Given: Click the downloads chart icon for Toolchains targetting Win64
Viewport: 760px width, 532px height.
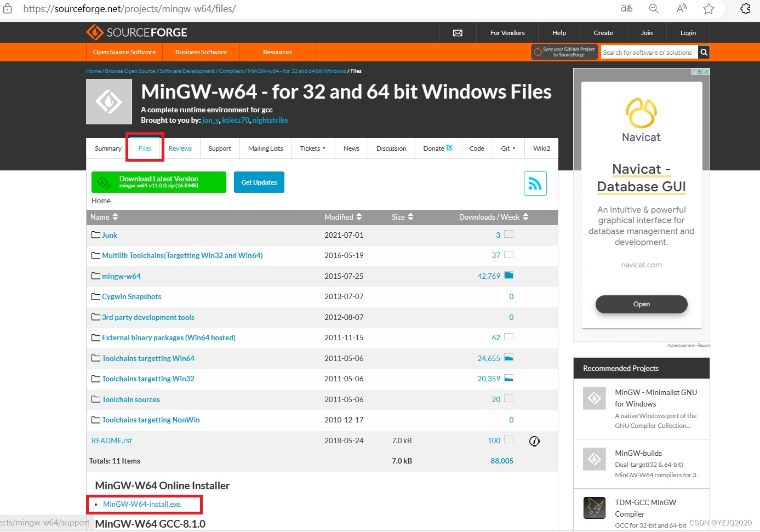Looking at the screenshot, I should (x=509, y=358).
